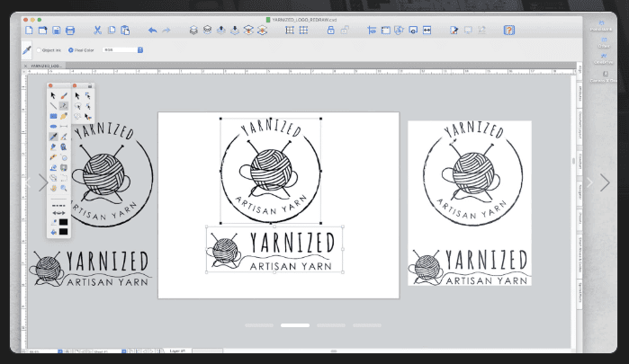629x364 pixels.
Task: Click the lock icon on small palette
Action: (90, 85)
